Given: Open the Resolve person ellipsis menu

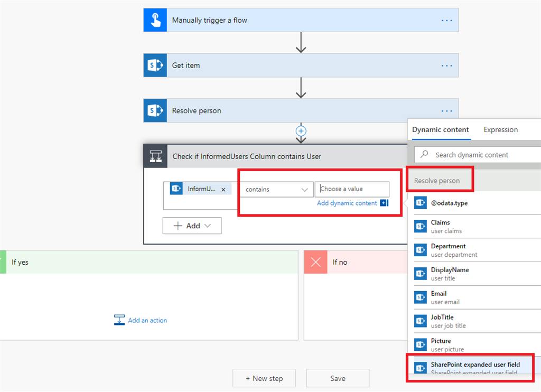Looking at the screenshot, I should click(x=446, y=111).
